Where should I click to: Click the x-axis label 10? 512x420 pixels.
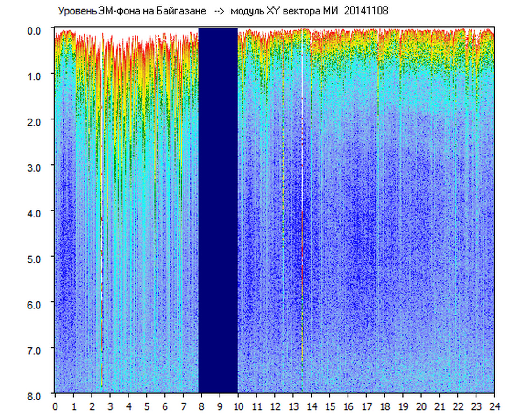[x=238, y=406]
